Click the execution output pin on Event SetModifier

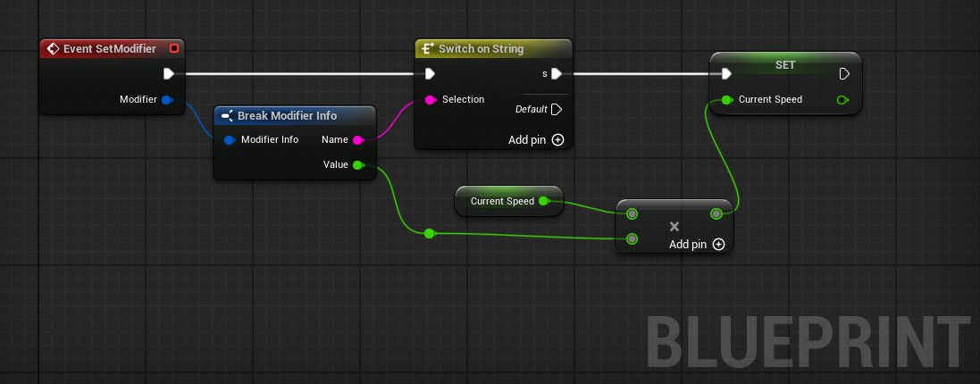168,73
